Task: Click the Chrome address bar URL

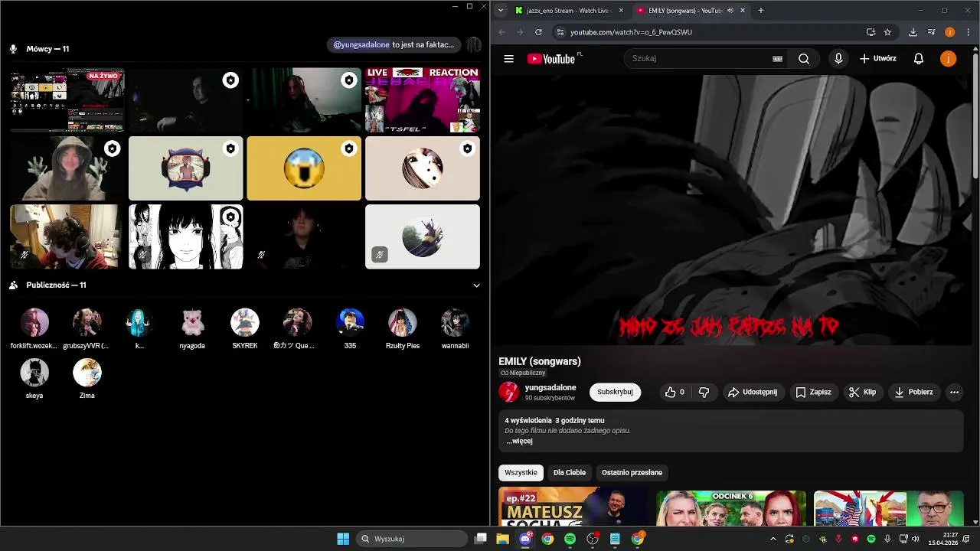Action: click(631, 32)
